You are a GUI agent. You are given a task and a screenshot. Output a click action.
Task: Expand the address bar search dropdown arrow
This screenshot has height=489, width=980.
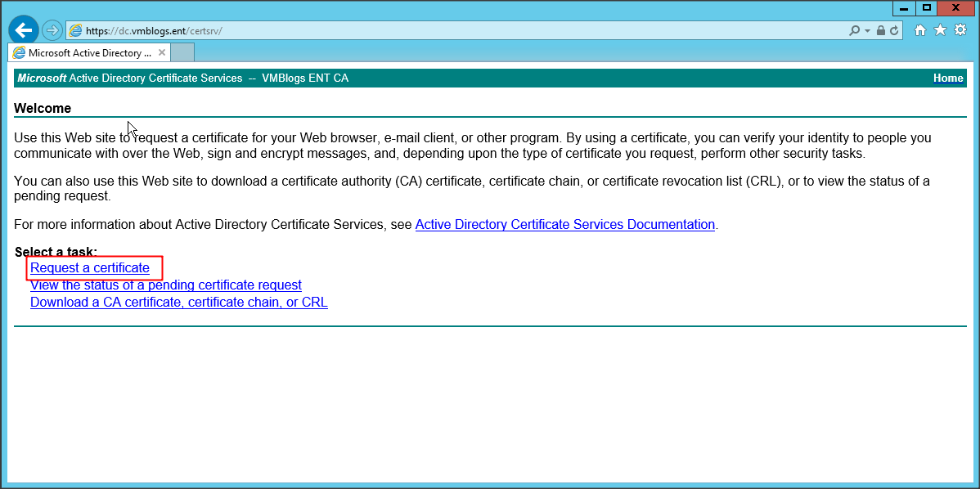(x=867, y=31)
